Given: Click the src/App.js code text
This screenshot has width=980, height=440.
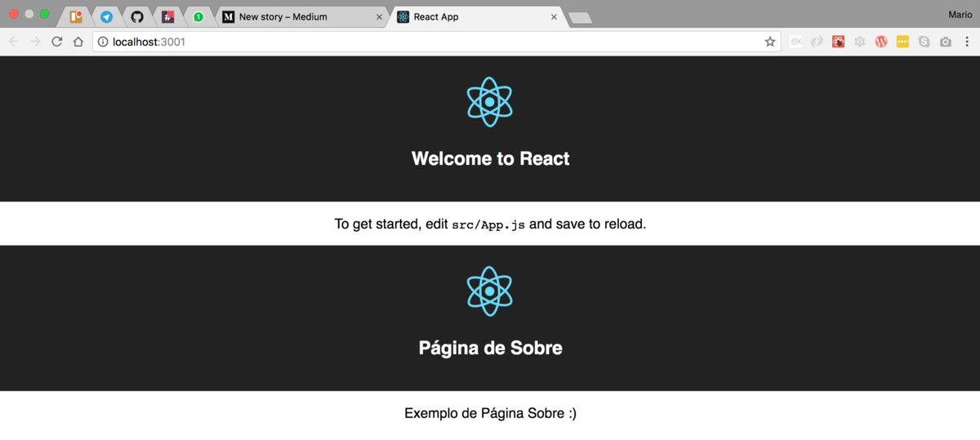Looking at the screenshot, I should point(488,224).
